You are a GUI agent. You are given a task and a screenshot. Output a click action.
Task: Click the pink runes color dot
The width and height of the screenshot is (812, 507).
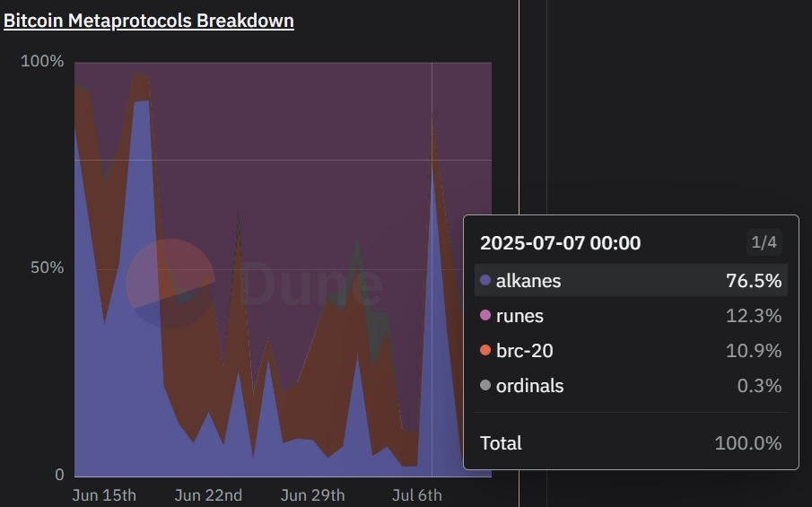click(x=485, y=315)
